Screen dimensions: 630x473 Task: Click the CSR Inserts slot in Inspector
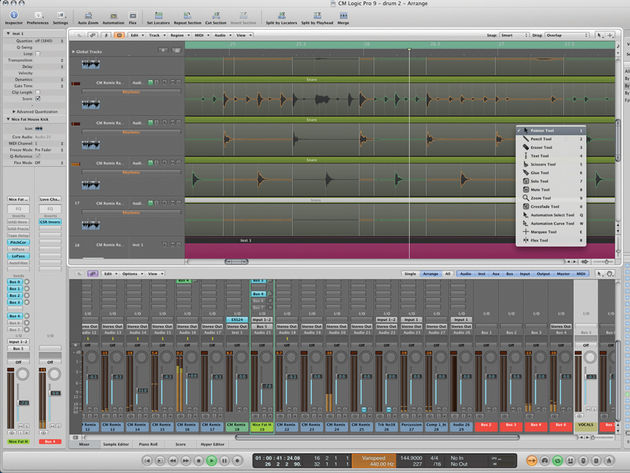pyautogui.click(x=50, y=222)
